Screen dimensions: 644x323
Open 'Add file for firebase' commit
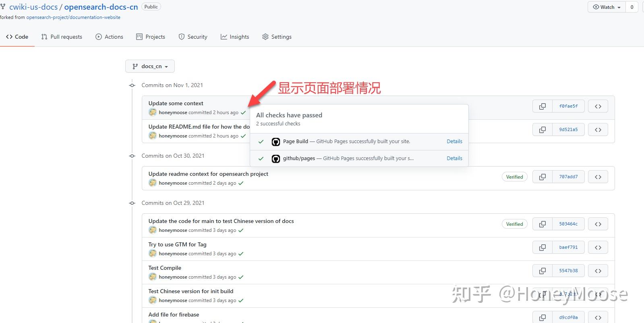(174, 315)
